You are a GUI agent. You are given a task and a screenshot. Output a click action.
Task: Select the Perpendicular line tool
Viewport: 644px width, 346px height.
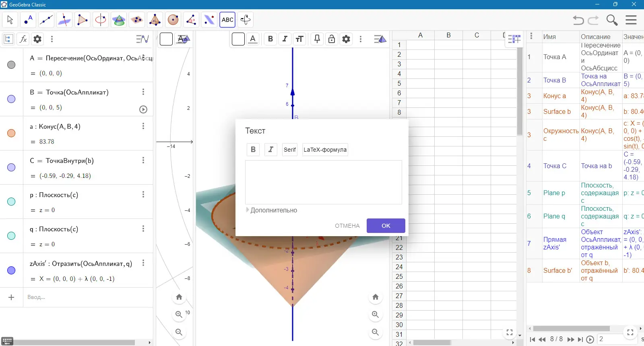pyautogui.click(x=64, y=20)
